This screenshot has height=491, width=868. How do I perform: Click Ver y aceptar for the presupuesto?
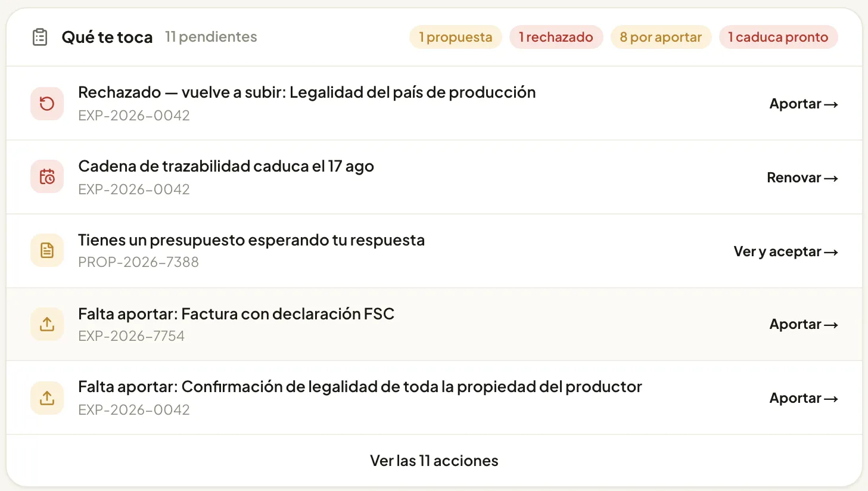pyautogui.click(x=786, y=251)
